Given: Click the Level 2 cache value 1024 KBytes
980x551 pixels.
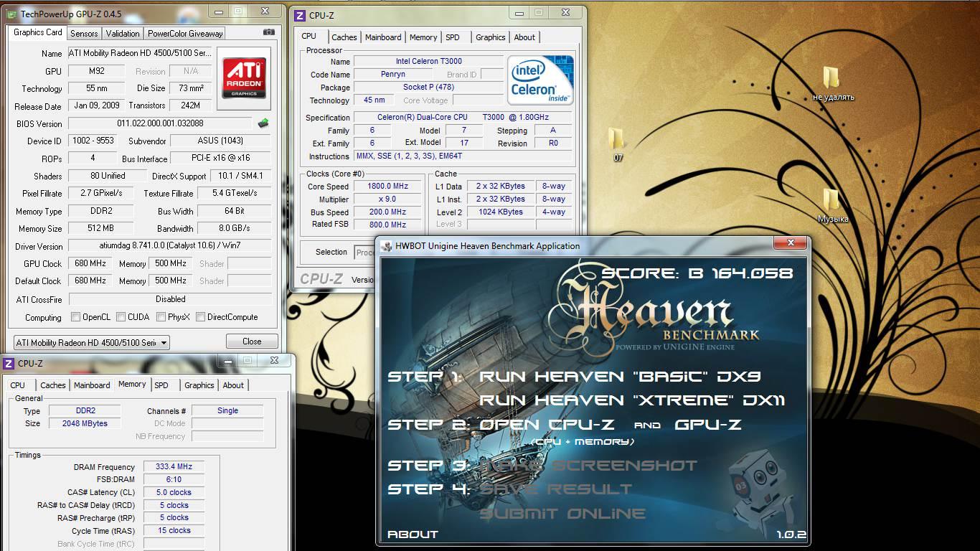Looking at the screenshot, I should point(500,212).
